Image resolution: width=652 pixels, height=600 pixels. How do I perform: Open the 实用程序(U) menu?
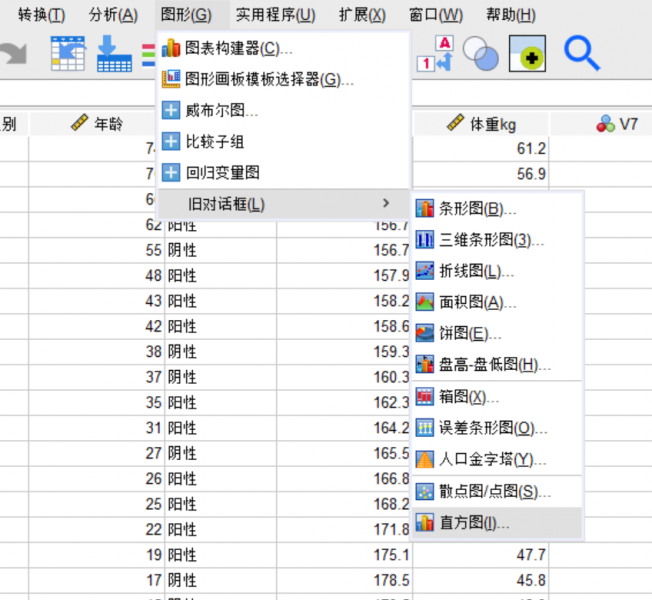tap(275, 15)
